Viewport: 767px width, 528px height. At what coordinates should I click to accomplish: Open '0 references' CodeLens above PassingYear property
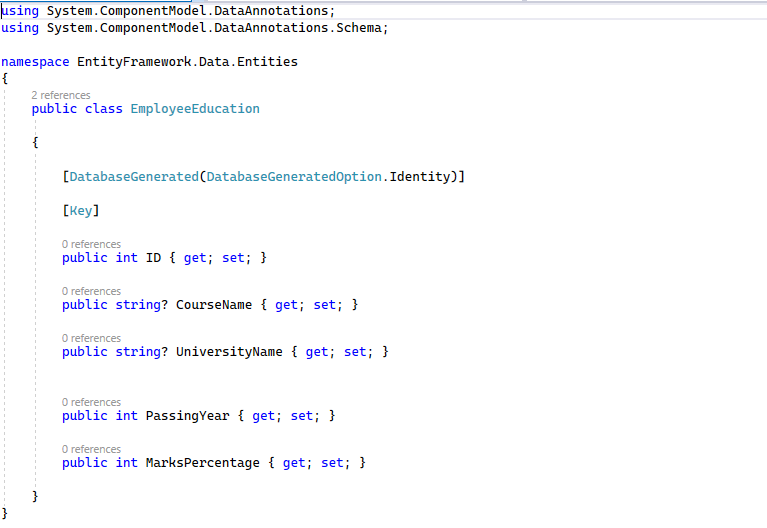coord(91,402)
